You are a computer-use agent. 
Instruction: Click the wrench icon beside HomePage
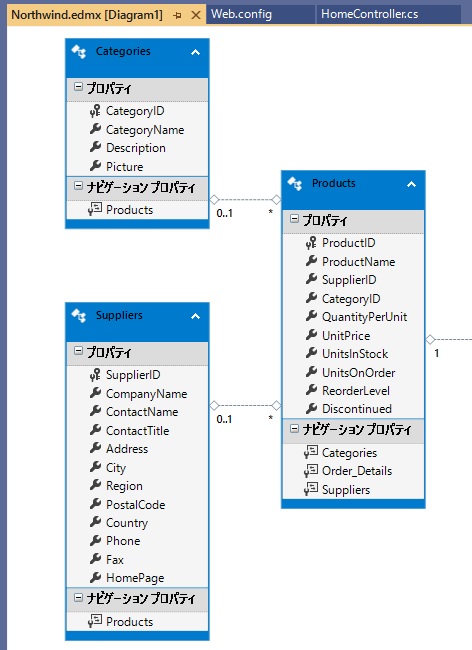point(95,577)
